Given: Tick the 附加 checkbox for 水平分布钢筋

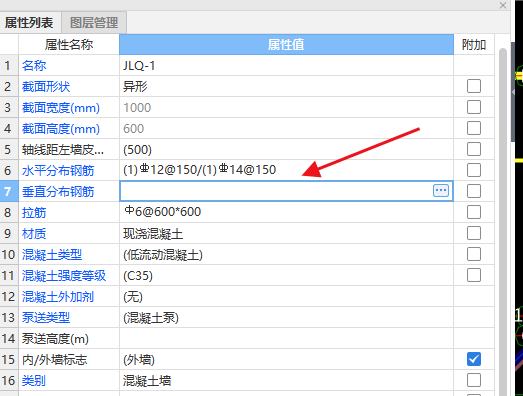Looking at the screenshot, I should [474, 170].
